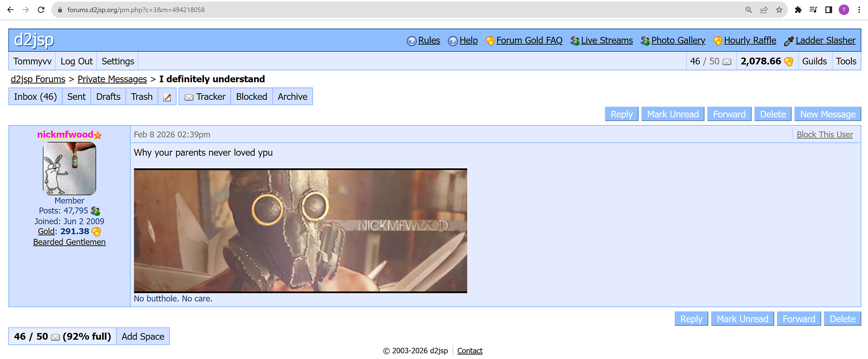Click the bottom Delete button

(x=843, y=319)
